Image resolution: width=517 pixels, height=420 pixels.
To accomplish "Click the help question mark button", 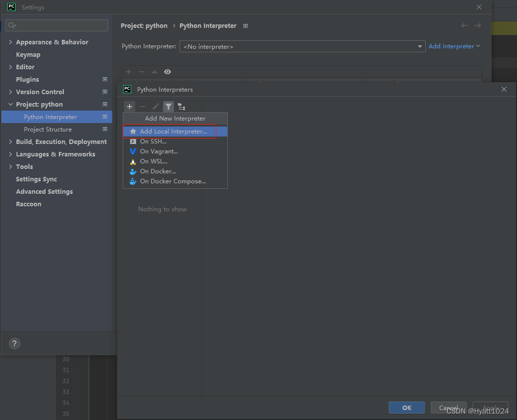I will tap(14, 344).
